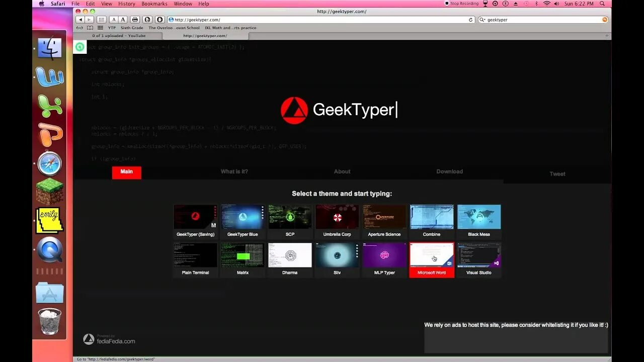The height and width of the screenshot is (362, 644).
Task: Click the Bluetooth menu bar icon
Action: (536, 4)
